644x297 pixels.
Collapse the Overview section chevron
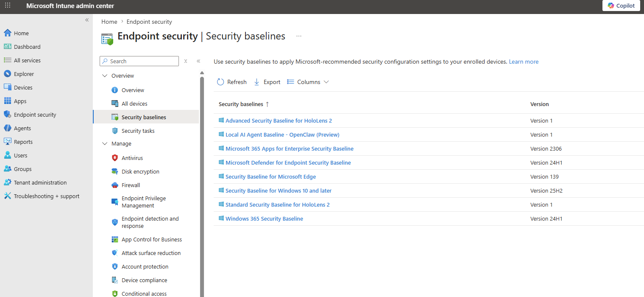[x=105, y=76]
